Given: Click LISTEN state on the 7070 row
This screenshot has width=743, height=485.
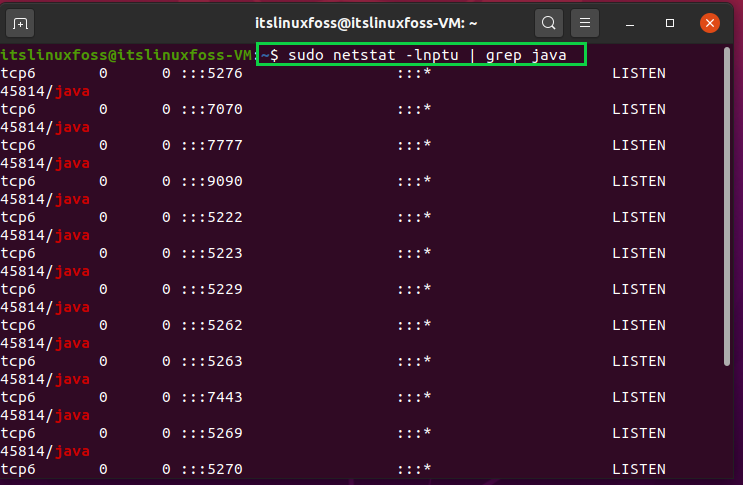Looking at the screenshot, I should tap(639, 109).
